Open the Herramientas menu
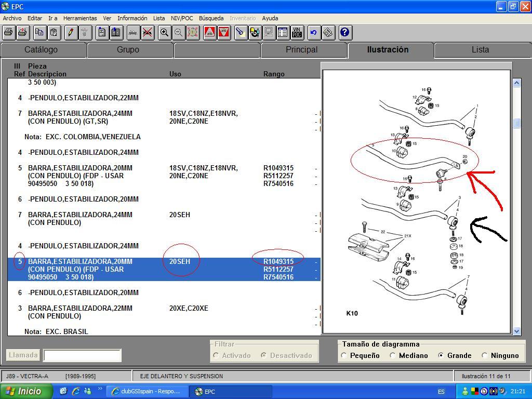The image size is (532, 399). click(80, 18)
